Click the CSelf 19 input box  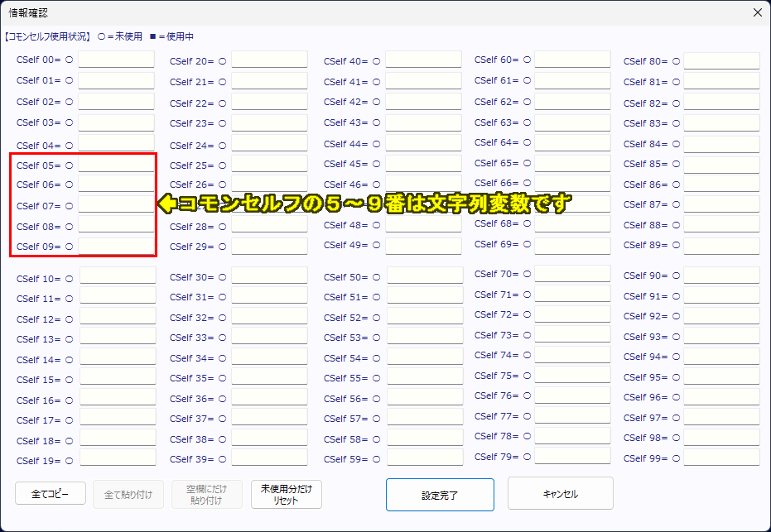[x=118, y=461]
